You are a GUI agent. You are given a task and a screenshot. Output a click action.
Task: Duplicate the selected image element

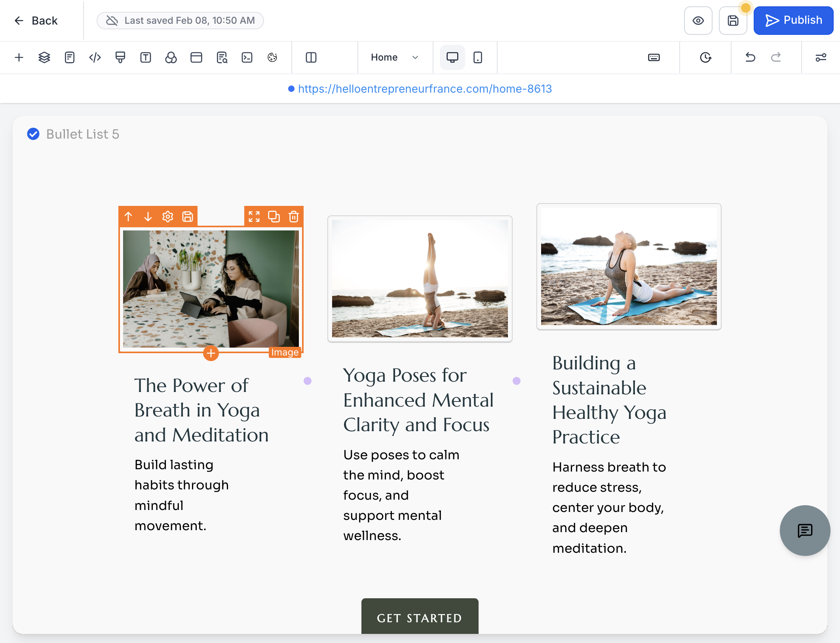[x=274, y=217]
